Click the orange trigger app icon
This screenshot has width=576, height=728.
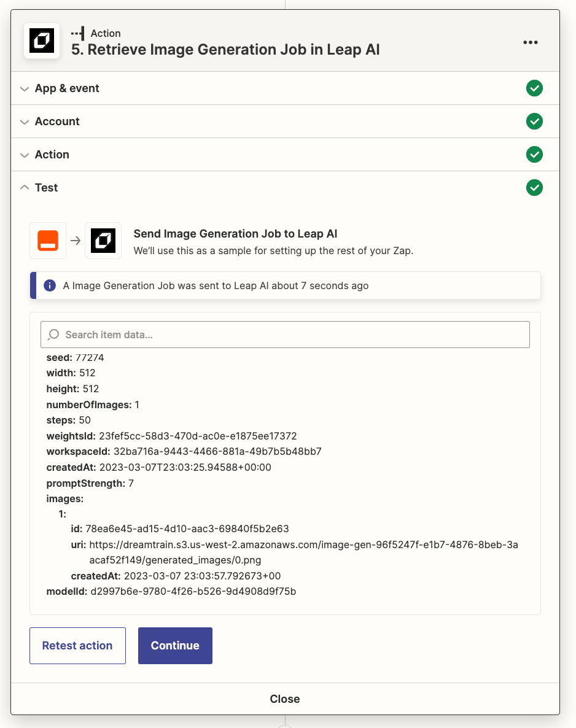coord(48,241)
